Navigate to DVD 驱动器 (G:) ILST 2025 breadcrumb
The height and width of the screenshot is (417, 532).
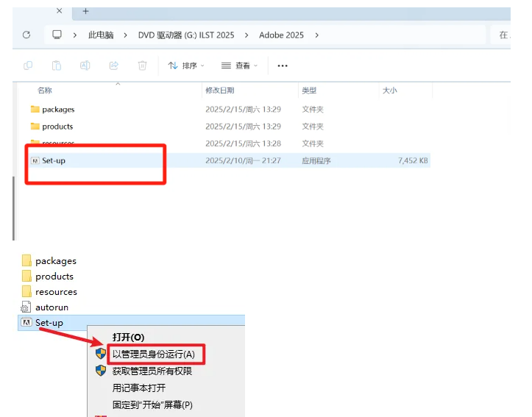pyautogui.click(x=186, y=35)
